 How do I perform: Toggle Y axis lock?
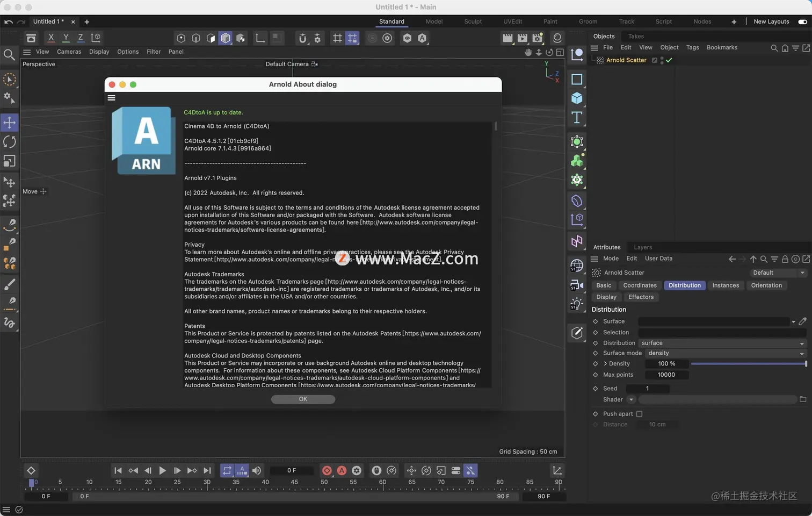66,38
